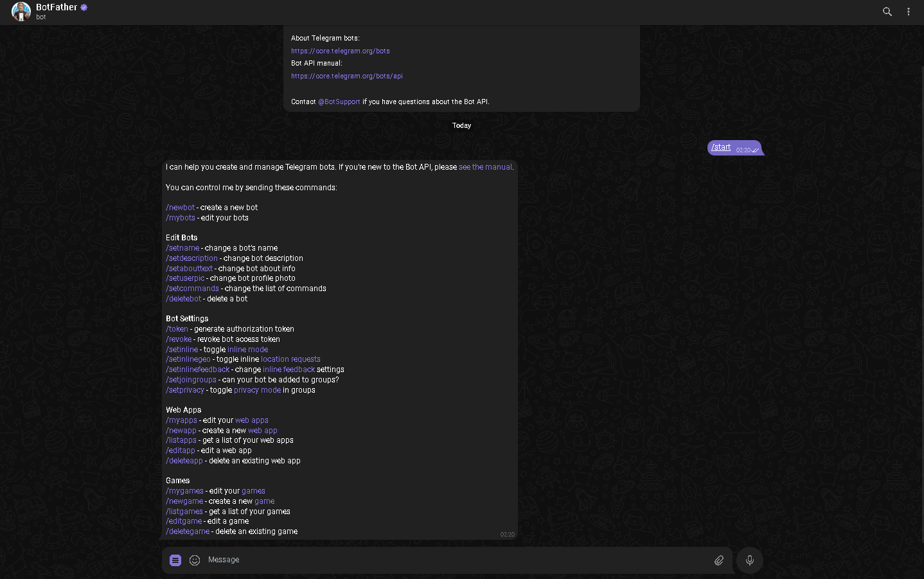Screen dimensions: 924x579
Task: Open the core.telegram.org/bots/api link
Action: click(x=347, y=76)
